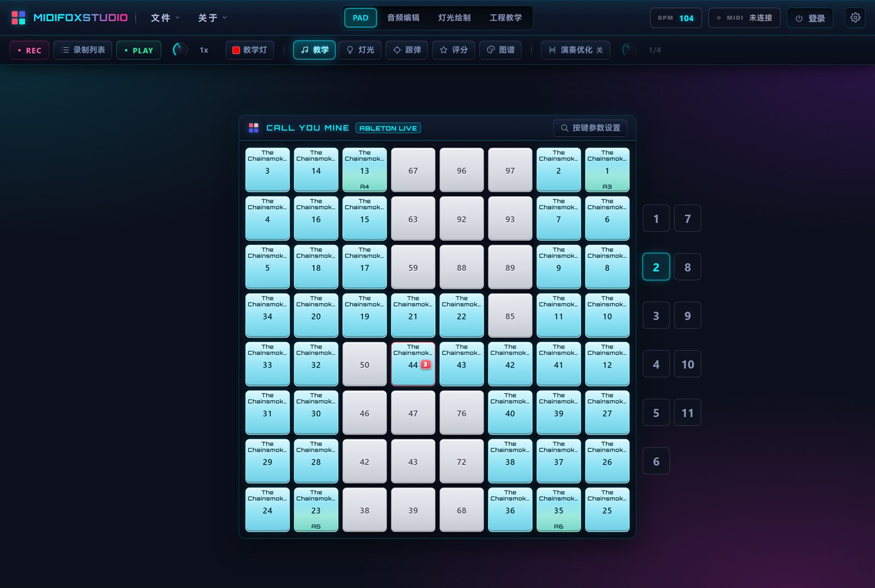This screenshot has height=588, width=875.
Task: Open the 关于 about menu
Action: click(212, 18)
